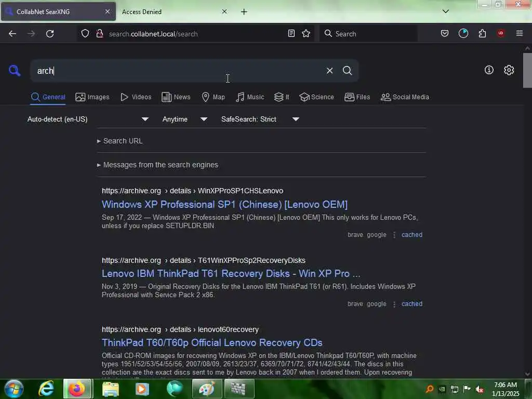Open more options dots for Windows XP result
This screenshot has width=532, height=399.
pos(394,235)
